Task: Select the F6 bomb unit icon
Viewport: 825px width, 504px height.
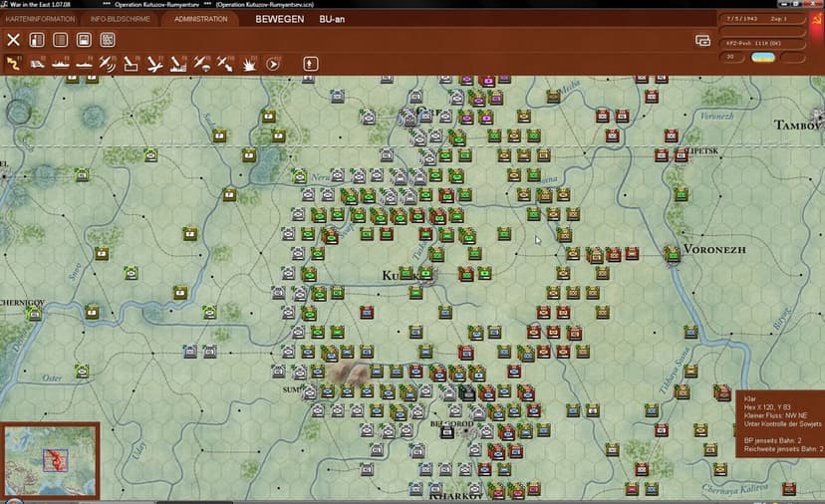Action: pos(131,64)
